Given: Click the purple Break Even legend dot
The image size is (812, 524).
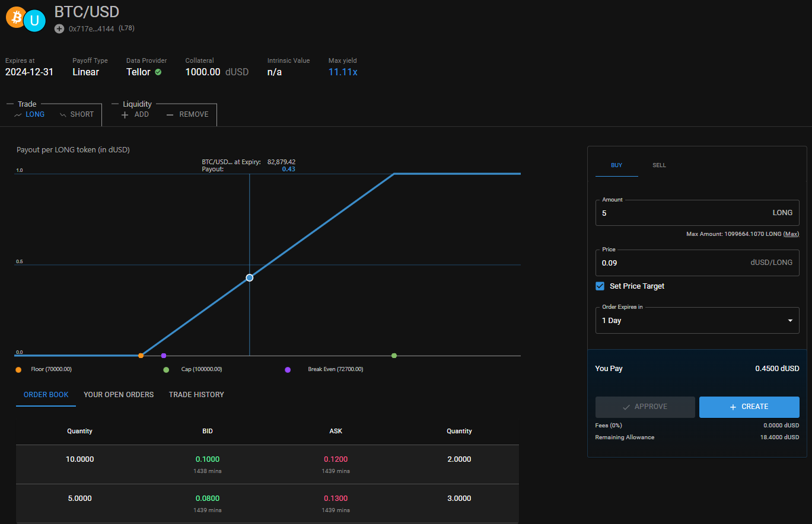Looking at the screenshot, I should coord(288,369).
